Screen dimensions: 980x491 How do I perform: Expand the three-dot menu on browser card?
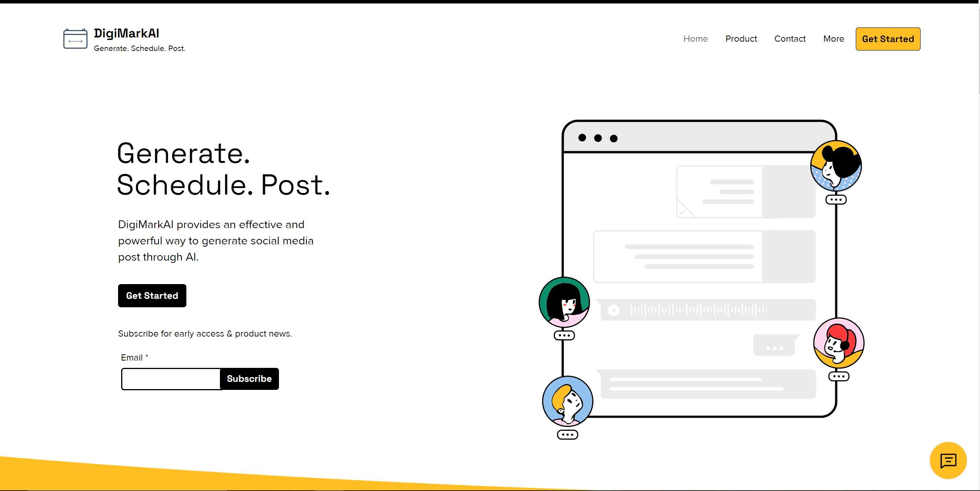pyautogui.click(x=597, y=138)
